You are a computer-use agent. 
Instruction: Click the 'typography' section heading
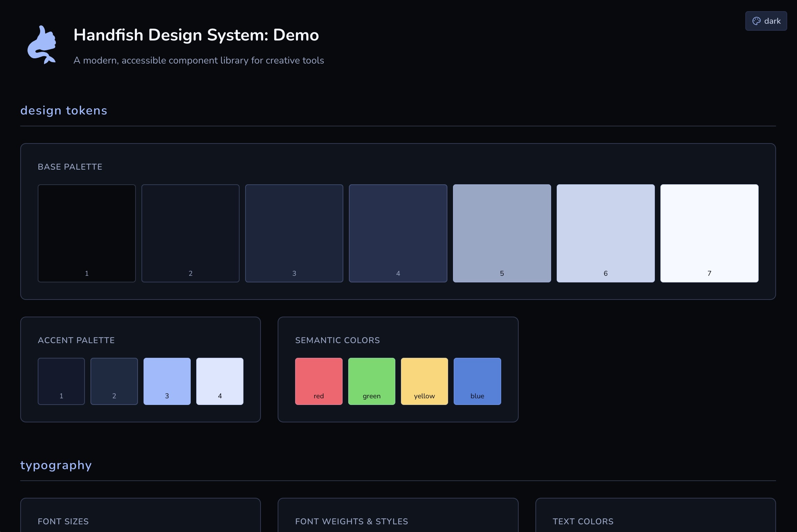pyautogui.click(x=56, y=465)
